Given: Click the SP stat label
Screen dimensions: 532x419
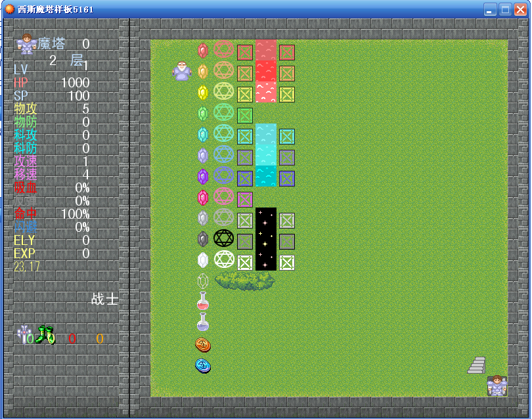Looking at the screenshot, I should tap(21, 96).
